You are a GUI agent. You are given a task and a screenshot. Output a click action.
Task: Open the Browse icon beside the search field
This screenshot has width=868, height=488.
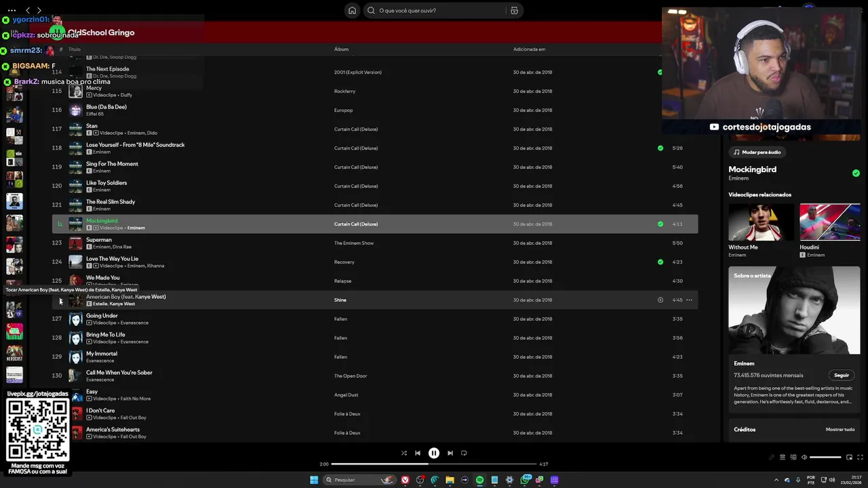point(514,10)
